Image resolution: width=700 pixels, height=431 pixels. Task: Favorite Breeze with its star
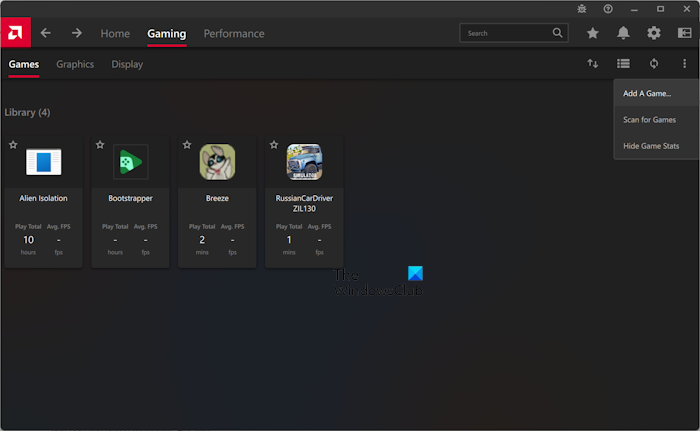click(x=187, y=145)
